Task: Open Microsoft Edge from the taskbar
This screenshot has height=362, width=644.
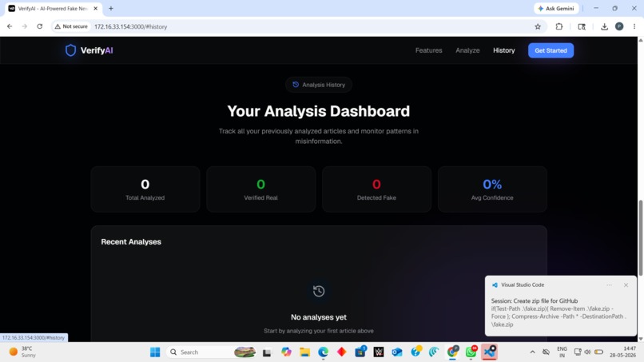Action: tap(324, 352)
